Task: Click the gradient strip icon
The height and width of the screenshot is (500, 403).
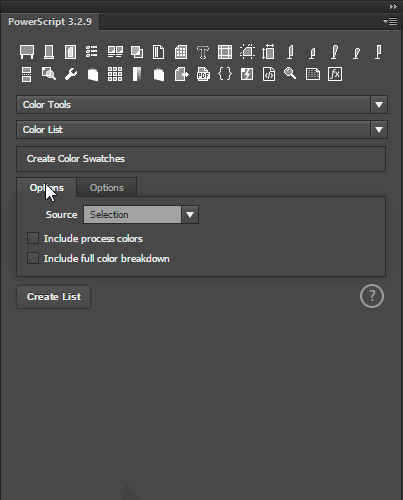Action: point(137,74)
